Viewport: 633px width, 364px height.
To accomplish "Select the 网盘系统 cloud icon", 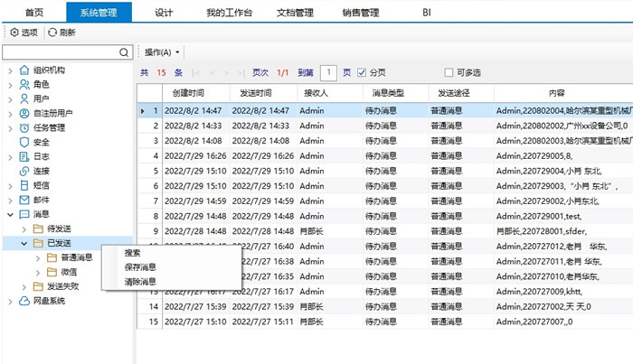I will tap(24, 301).
